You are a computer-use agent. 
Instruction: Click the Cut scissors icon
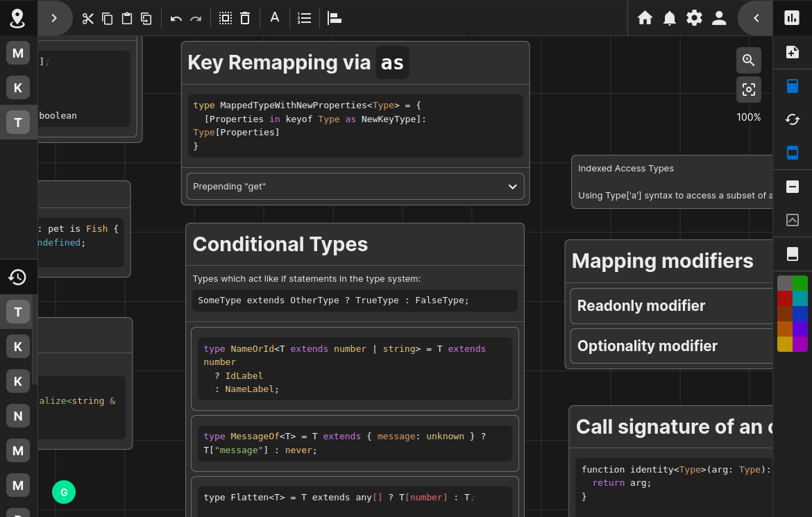87,19
